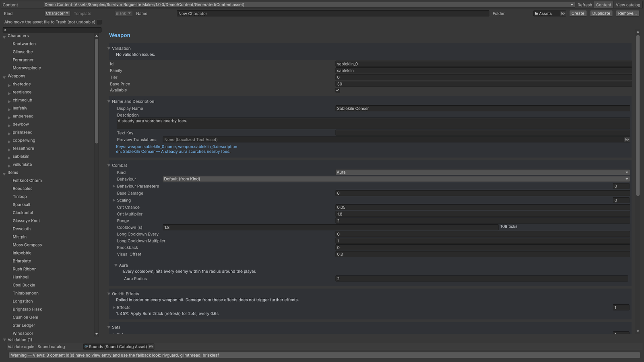Image resolution: width=644 pixels, height=362 pixels.
Task: Expand the sablekiln weapon family
Action: tap(9, 157)
